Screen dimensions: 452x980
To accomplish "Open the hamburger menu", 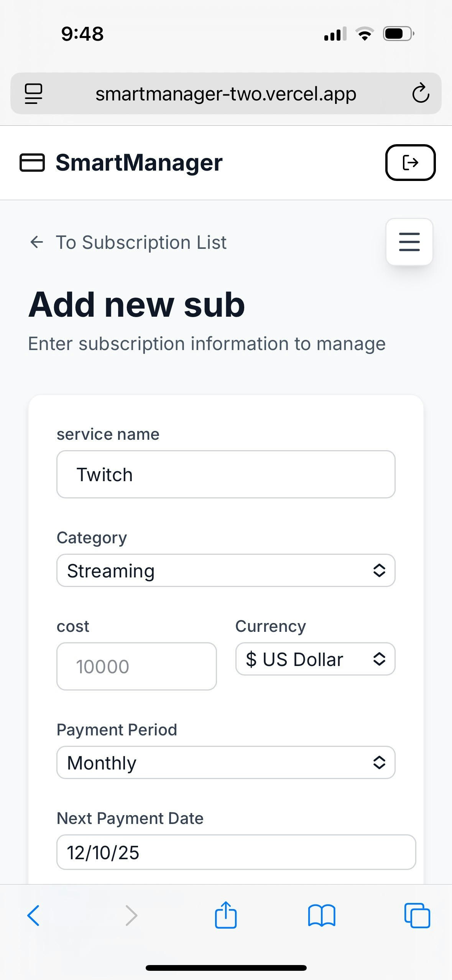I will 409,242.
